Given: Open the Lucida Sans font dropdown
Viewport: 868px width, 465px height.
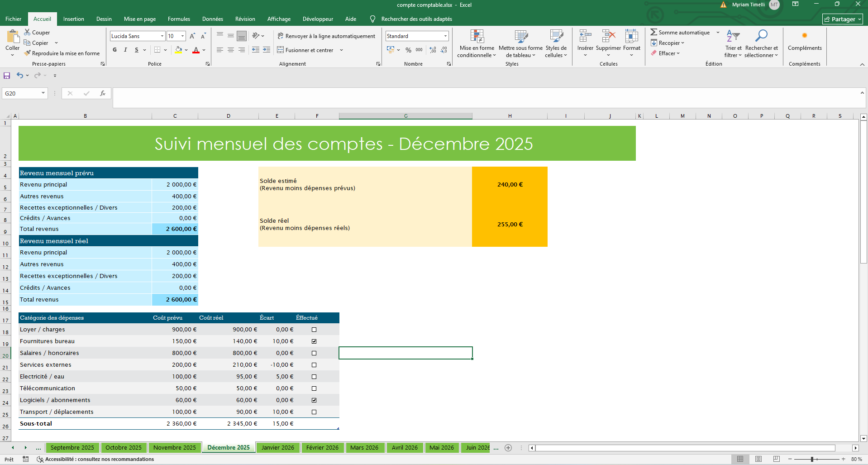Looking at the screenshot, I should [162, 36].
